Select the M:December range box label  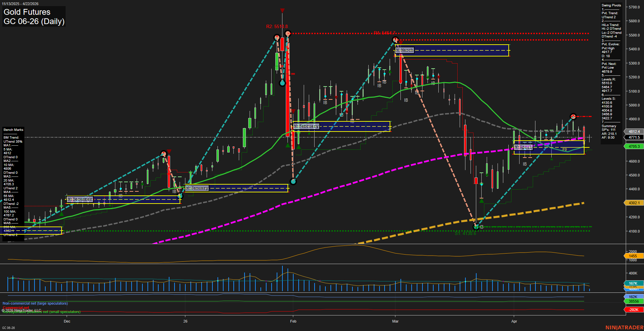(80, 199)
